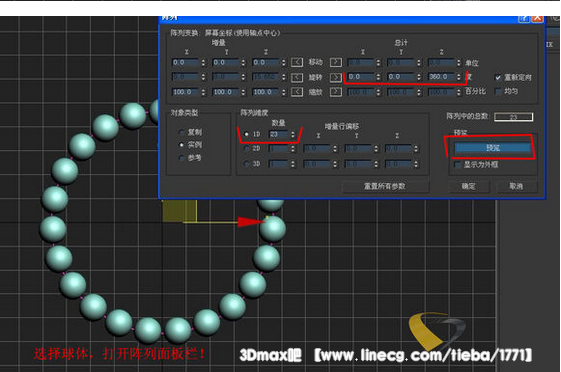561x372 pixels.
Task: Enable the 显示为外框 (Display as Box) checkbox
Action: pos(457,165)
